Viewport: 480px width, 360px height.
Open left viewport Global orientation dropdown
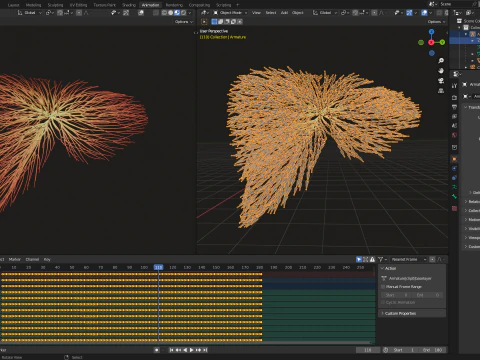(29, 13)
